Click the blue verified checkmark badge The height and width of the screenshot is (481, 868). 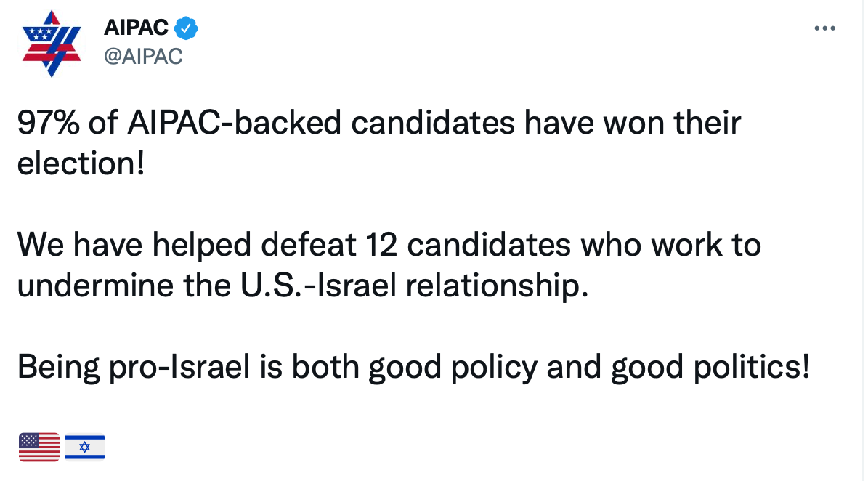pyautogui.click(x=186, y=28)
